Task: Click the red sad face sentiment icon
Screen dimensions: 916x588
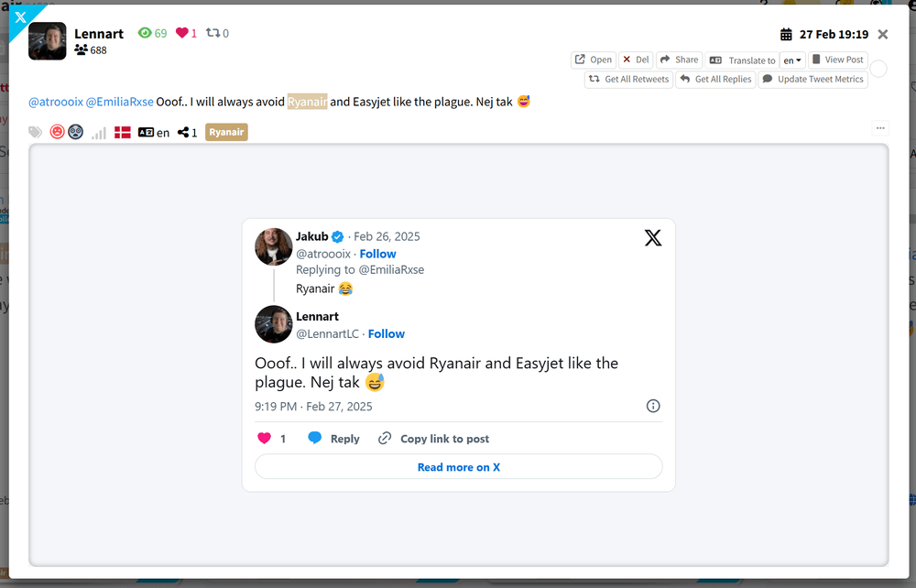Action: pos(57,132)
